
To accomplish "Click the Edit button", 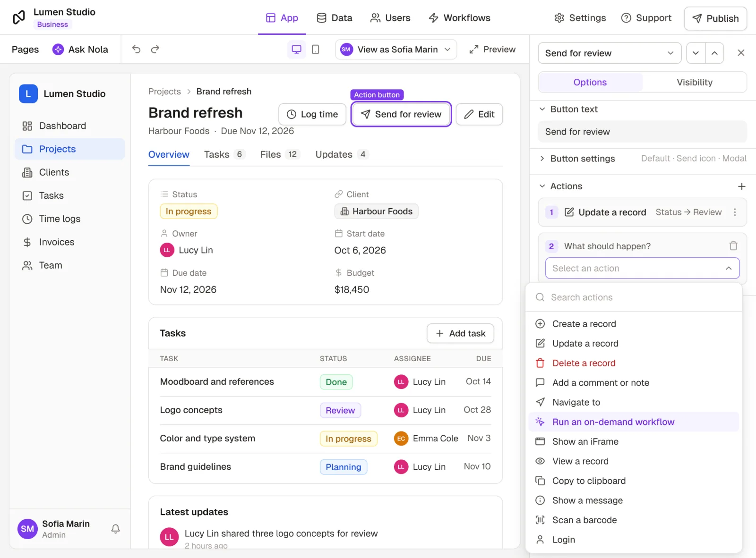I will [x=479, y=114].
